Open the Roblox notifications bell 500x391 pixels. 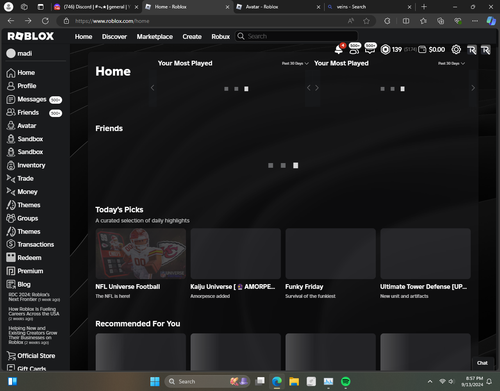tap(339, 50)
